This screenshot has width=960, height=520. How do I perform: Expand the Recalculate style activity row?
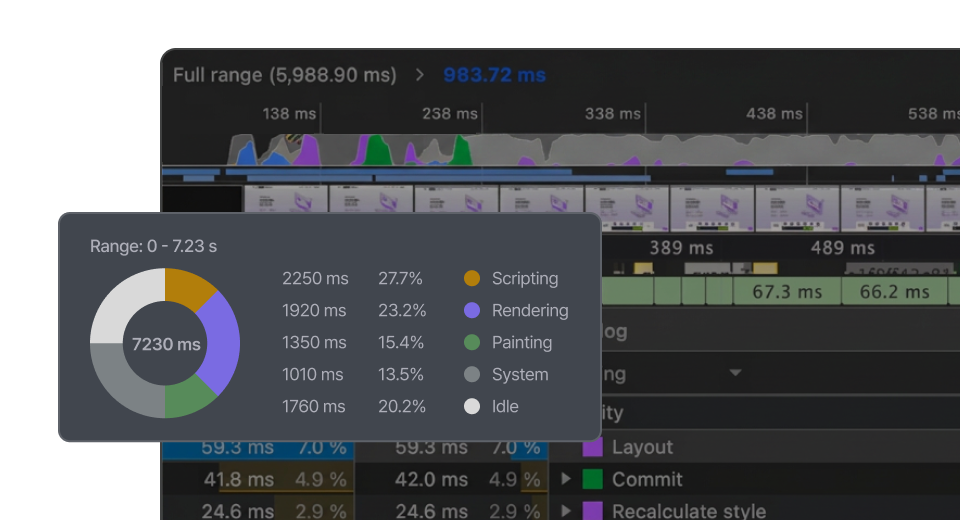[x=566, y=511]
